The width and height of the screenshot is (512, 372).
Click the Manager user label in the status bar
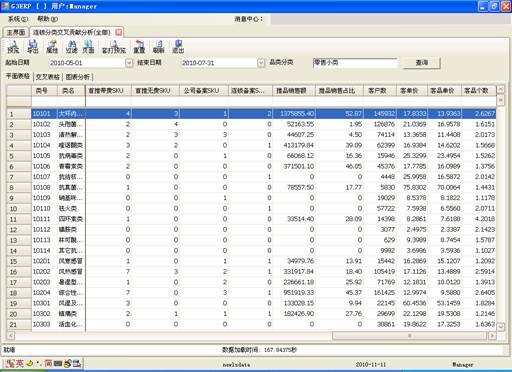tap(463, 364)
